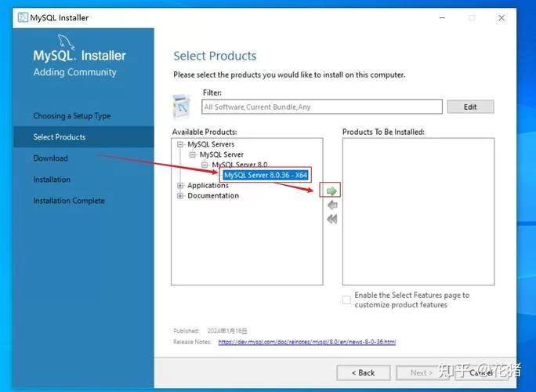Screen dimensions: 536x392
Task: Click the Products To Be Installed list
Action: pyautogui.click(x=418, y=212)
